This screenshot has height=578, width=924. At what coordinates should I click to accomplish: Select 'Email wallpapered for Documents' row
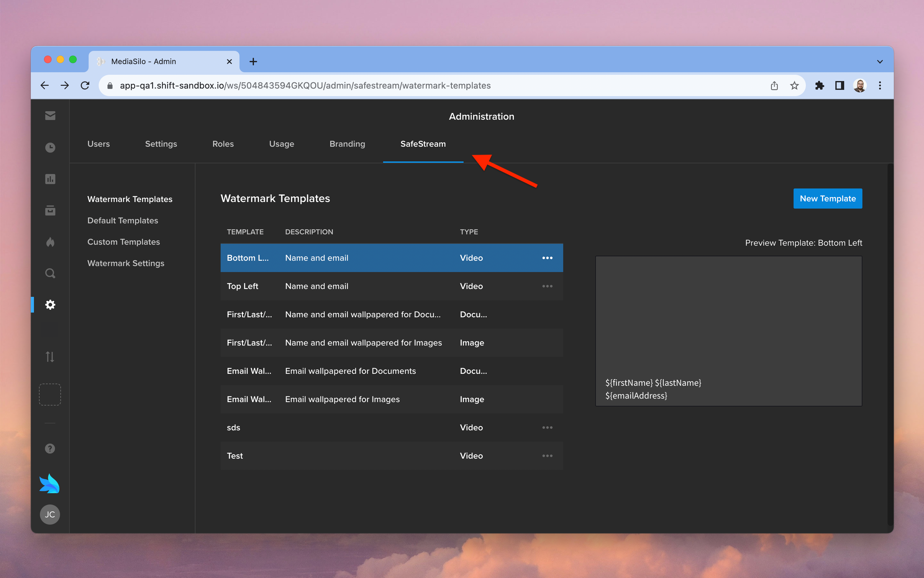click(392, 371)
